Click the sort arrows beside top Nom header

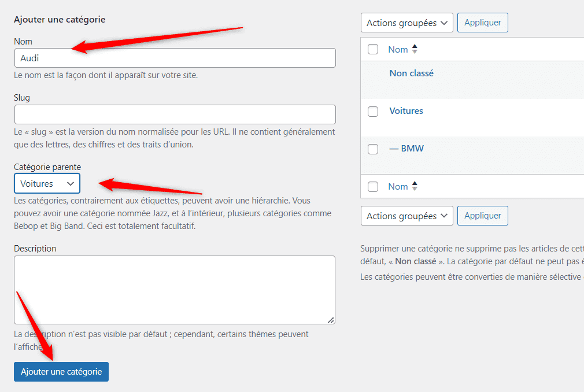click(x=415, y=49)
